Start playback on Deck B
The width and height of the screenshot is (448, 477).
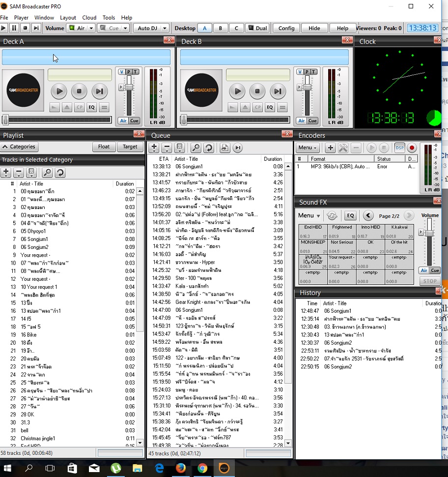[237, 91]
